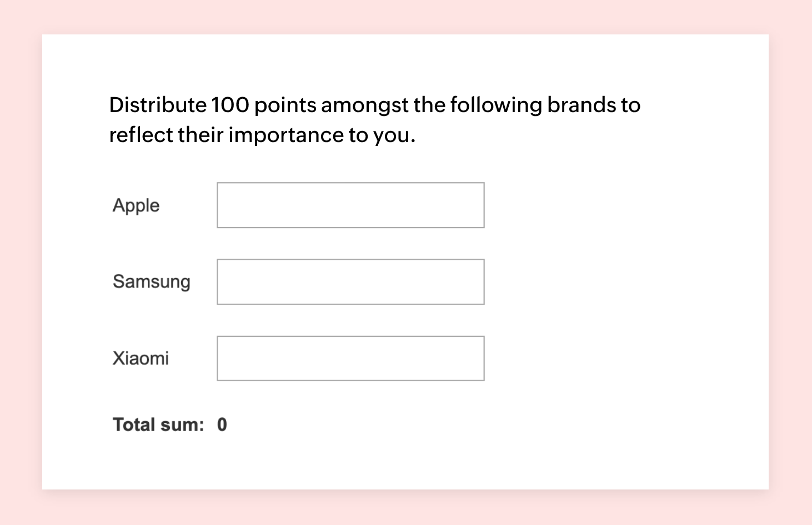Click the word 'Total' in the bold label
The width and height of the screenshot is (812, 525).
[x=133, y=425]
